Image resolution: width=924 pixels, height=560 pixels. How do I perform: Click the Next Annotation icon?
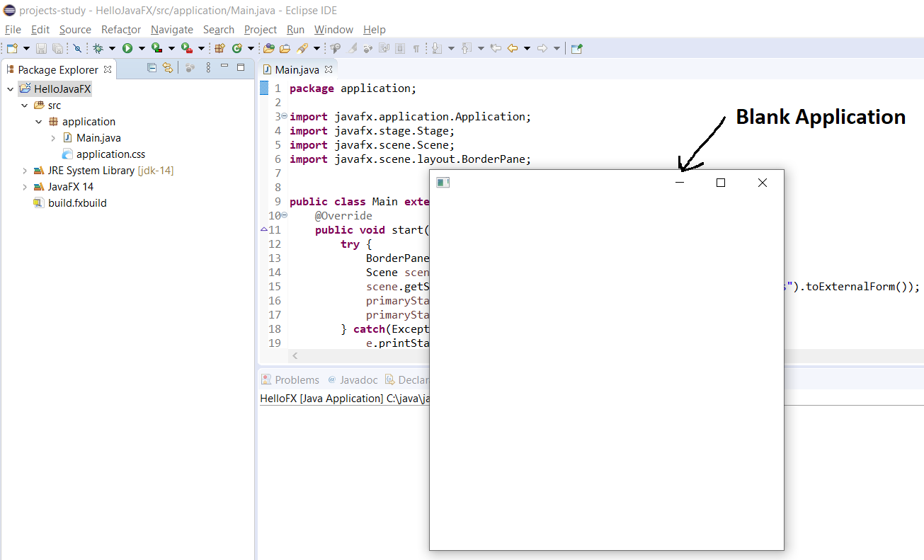point(437,48)
